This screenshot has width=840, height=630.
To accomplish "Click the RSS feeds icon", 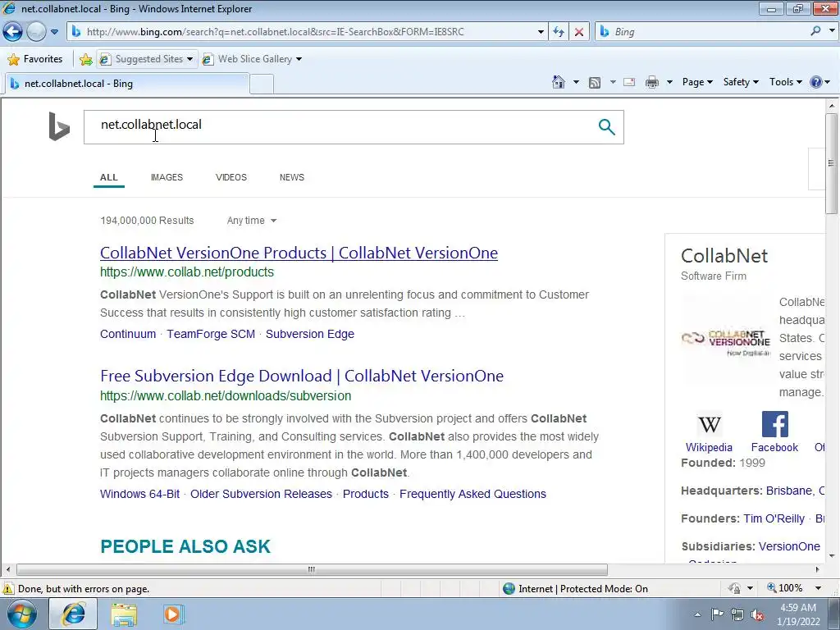I will [x=595, y=83].
